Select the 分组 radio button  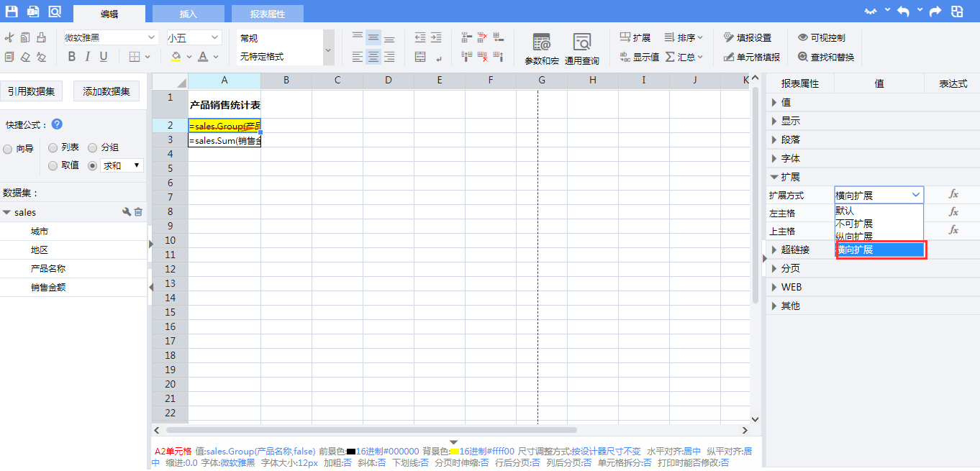[x=92, y=147]
